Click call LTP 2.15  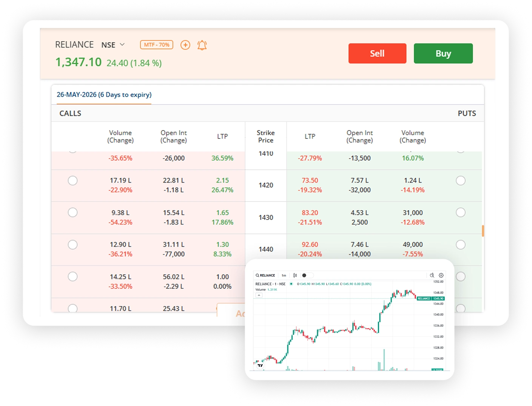[222, 181]
